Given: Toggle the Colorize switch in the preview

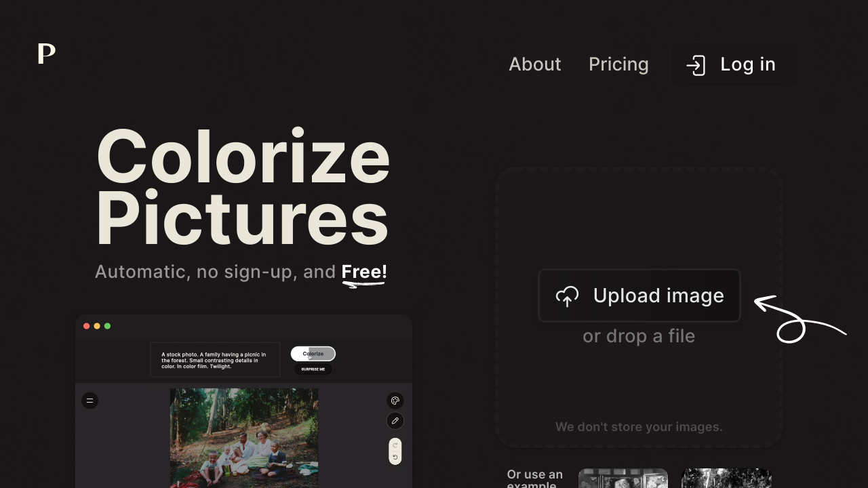Looking at the screenshot, I should coord(313,354).
